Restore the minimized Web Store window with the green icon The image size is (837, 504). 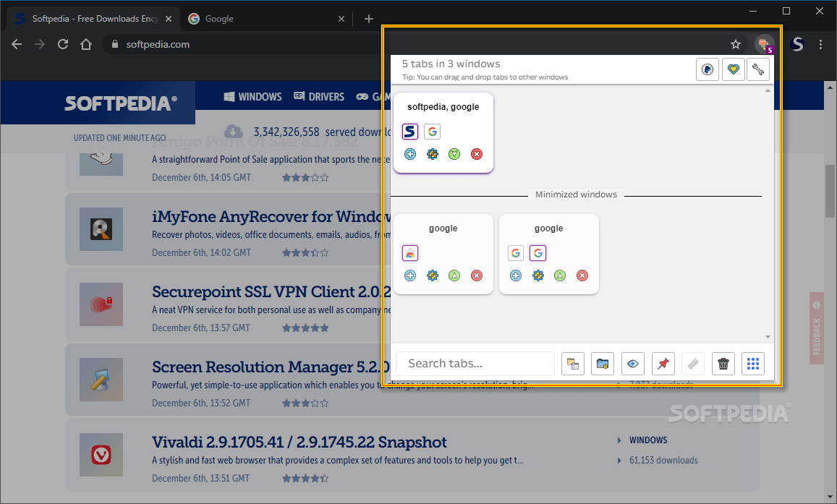pyautogui.click(x=454, y=276)
